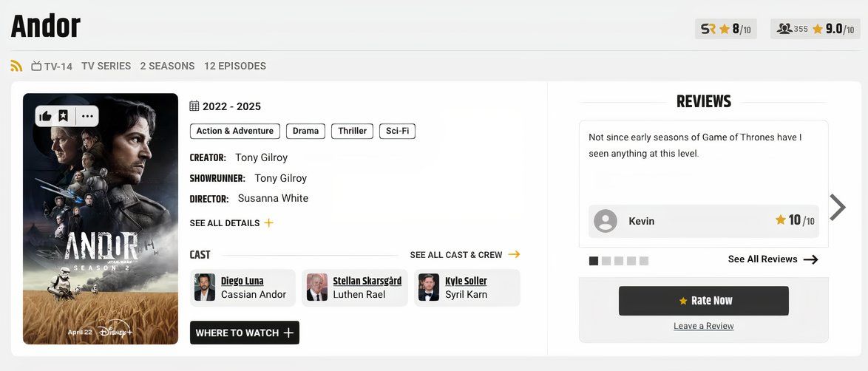Click the RSS feed icon

coord(16,66)
